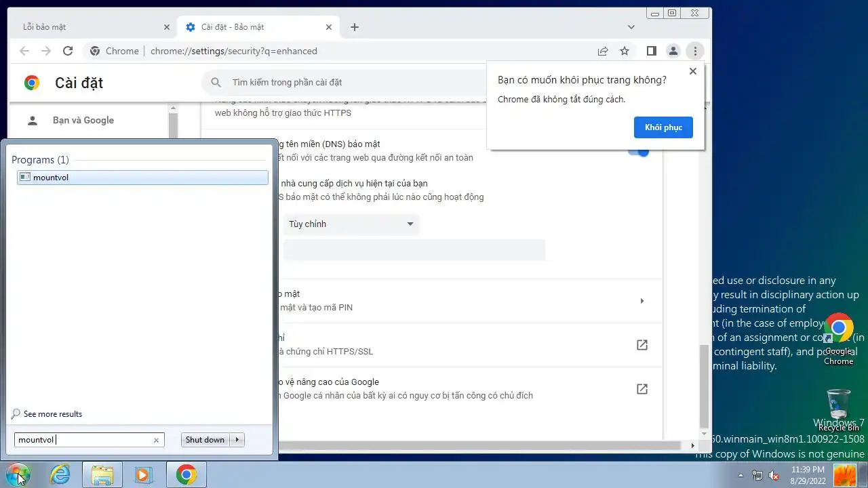868x488 pixels.
Task: Click the 'Programs (1)' header
Action: point(40,160)
